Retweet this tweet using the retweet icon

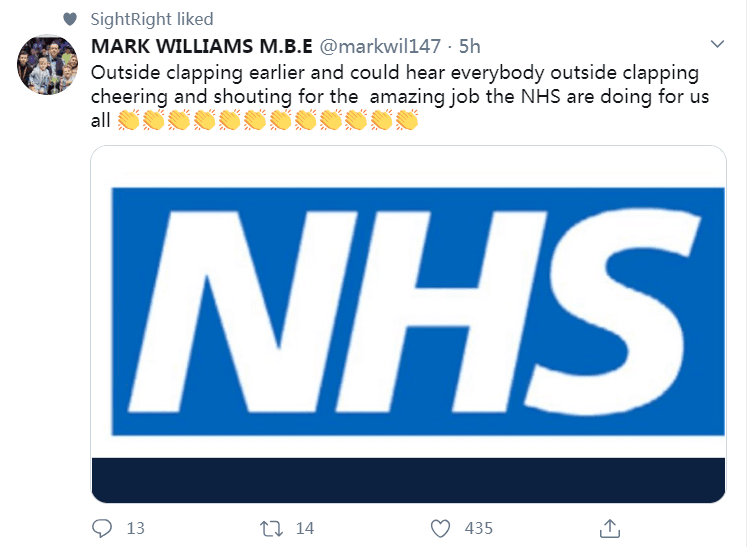271,527
